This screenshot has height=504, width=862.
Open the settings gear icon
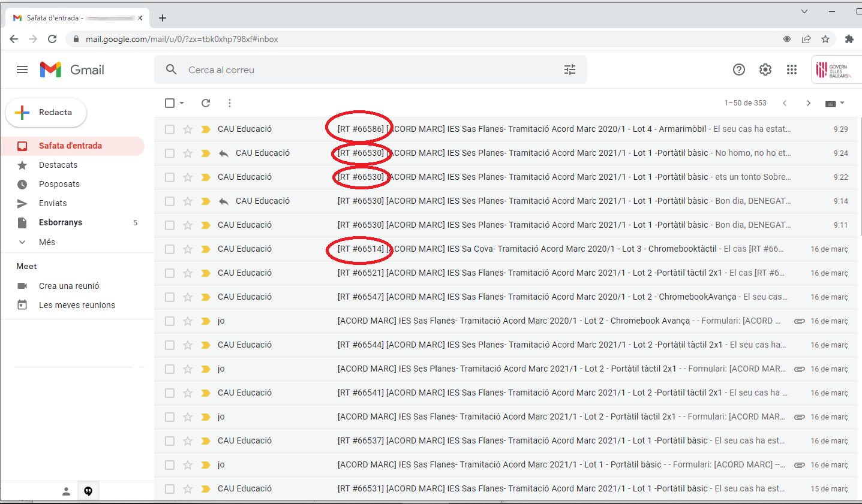pyautogui.click(x=765, y=70)
